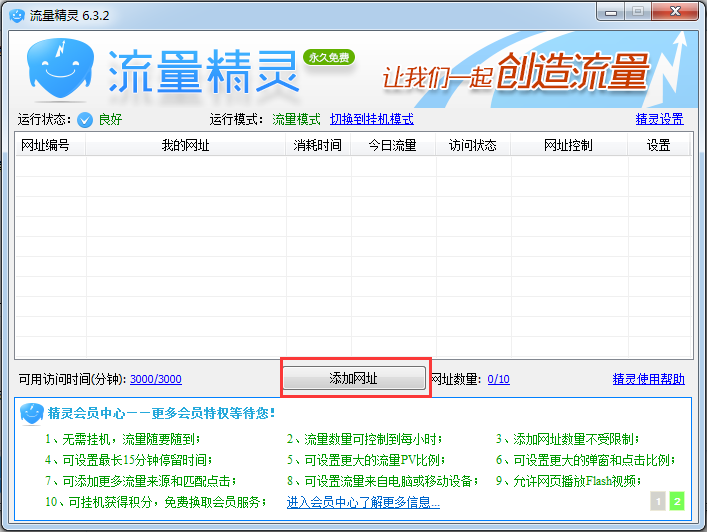Click feature text 可挂机获得积分
Screen dimensions: 707x532
[110, 502]
